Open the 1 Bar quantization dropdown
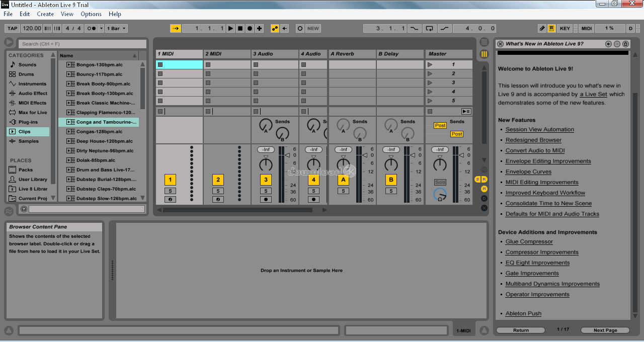Screen dimensions: 644x342 (116, 29)
